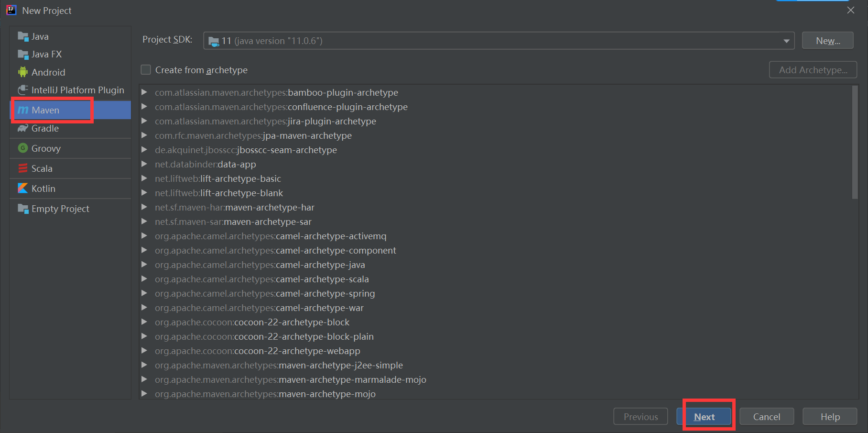
Task: Select cocoon-22-archetype-block-plain row text
Action: (264, 336)
